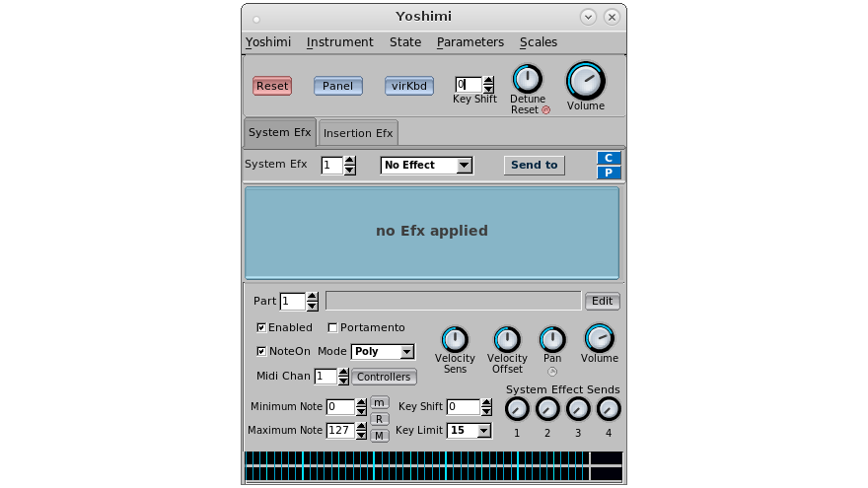Decrease Maximum Note with down arrow
The width and height of the screenshot is (868, 488).
pos(361,435)
